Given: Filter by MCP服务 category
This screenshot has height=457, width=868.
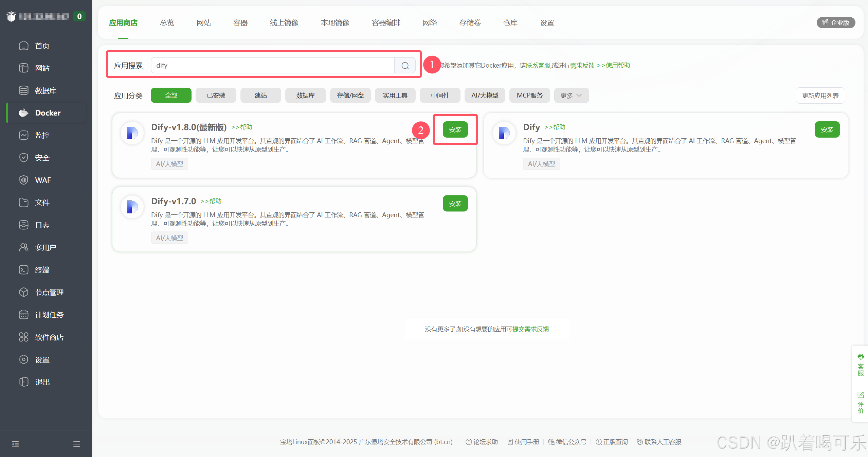Looking at the screenshot, I should (x=530, y=95).
